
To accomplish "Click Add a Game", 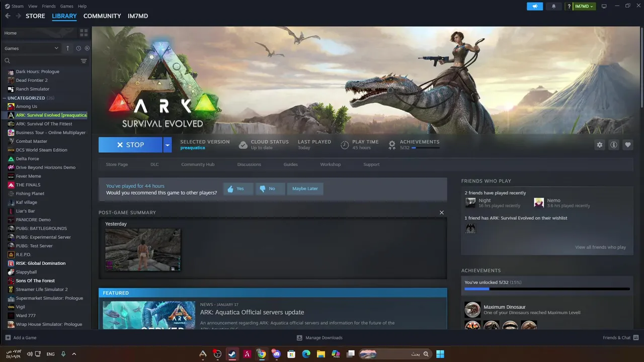I will (21, 338).
